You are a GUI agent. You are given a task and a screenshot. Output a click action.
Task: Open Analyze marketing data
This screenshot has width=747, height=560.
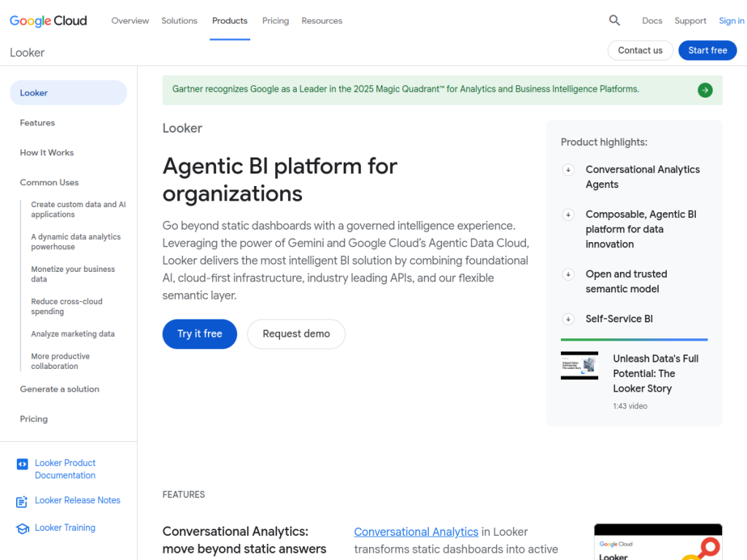(x=73, y=334)
